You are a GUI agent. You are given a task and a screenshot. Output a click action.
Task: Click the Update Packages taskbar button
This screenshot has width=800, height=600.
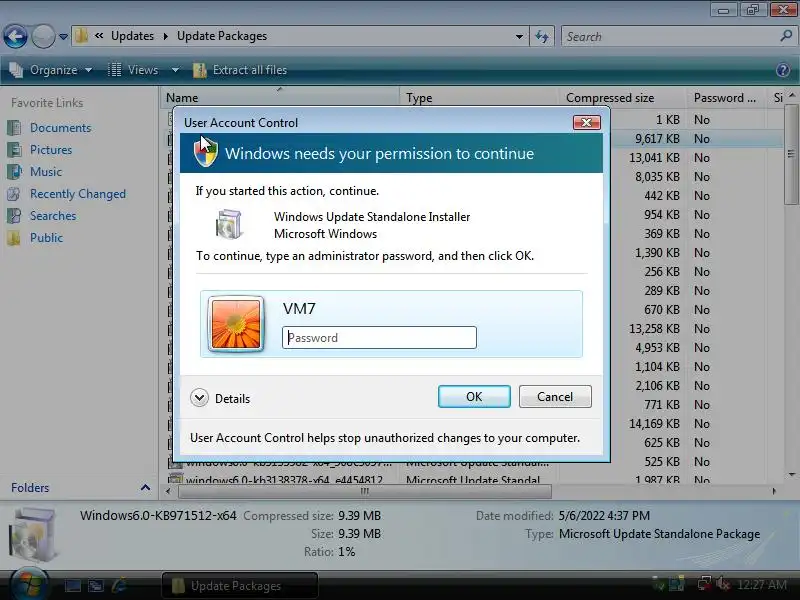tap(240, 586)
